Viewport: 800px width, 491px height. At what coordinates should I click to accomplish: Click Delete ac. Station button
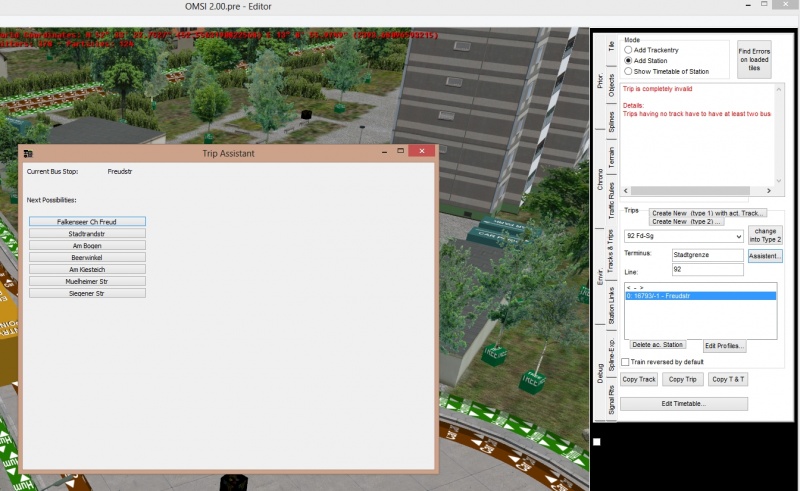point(657,345)
